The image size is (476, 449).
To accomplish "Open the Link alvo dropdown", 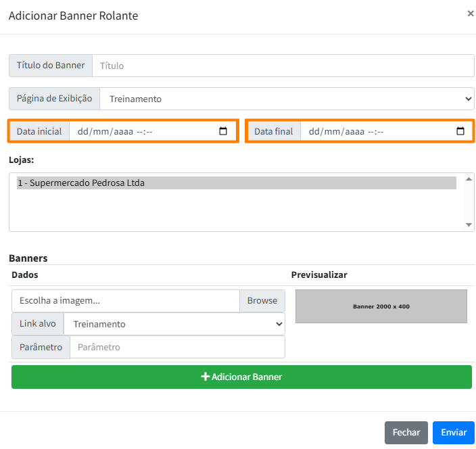I will 174,324.
